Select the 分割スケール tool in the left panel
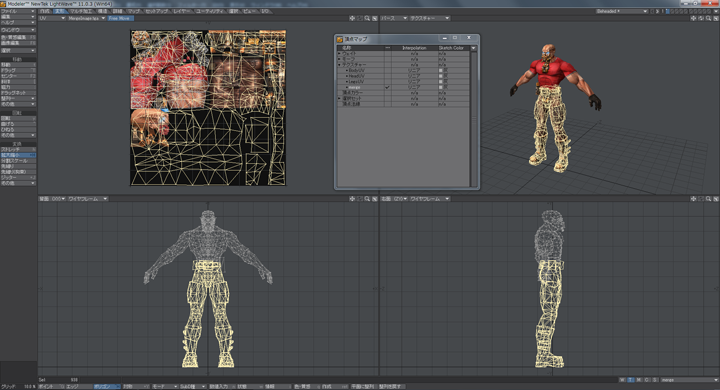Image resolution: width=720 pixels, height=390 pixels. tap(18, 161)
